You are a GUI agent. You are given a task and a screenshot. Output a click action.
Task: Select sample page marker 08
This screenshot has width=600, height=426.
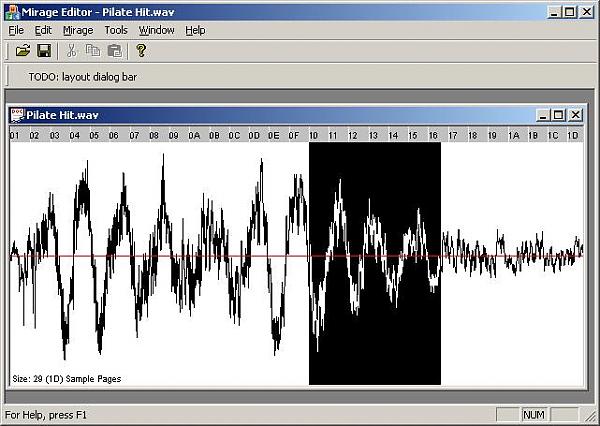(x=154, y=135)
